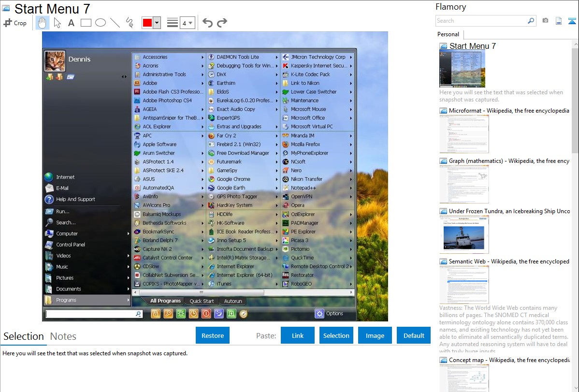This screenshot has height=392, width=579.
Task: Click the Default paste button
Action: (x=414, y=335)
